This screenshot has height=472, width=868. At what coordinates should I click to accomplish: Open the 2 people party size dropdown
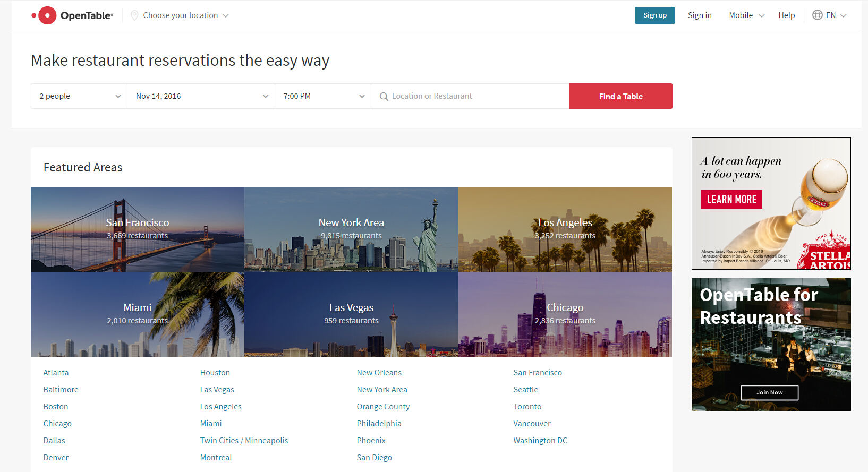pos(79,96)
